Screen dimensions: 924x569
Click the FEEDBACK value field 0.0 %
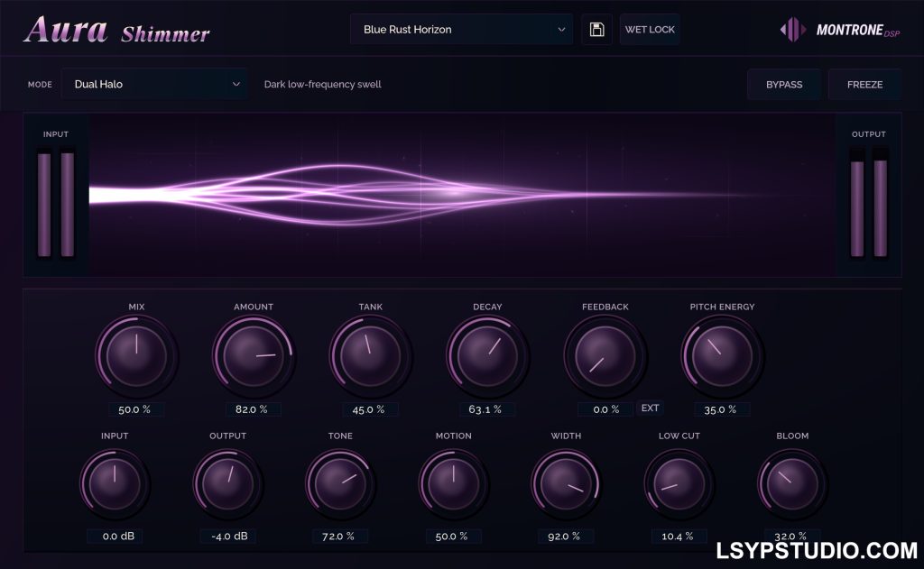coord(605,409)
